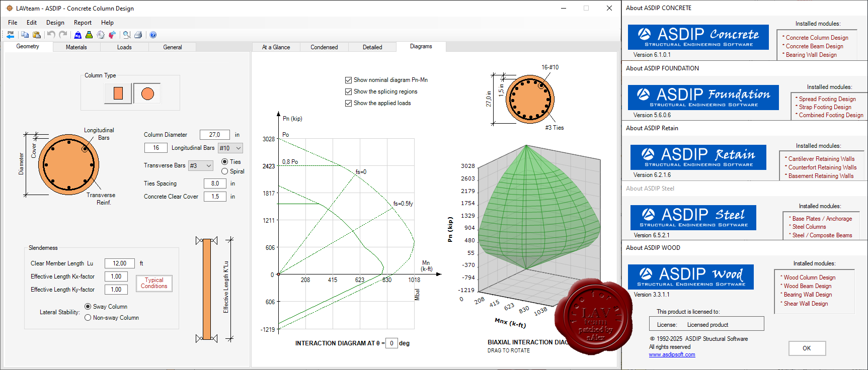Click the PM back-arrow toolbar icon
The height and width of the screenshot is (370, 868).
click(x=11, y=35)
